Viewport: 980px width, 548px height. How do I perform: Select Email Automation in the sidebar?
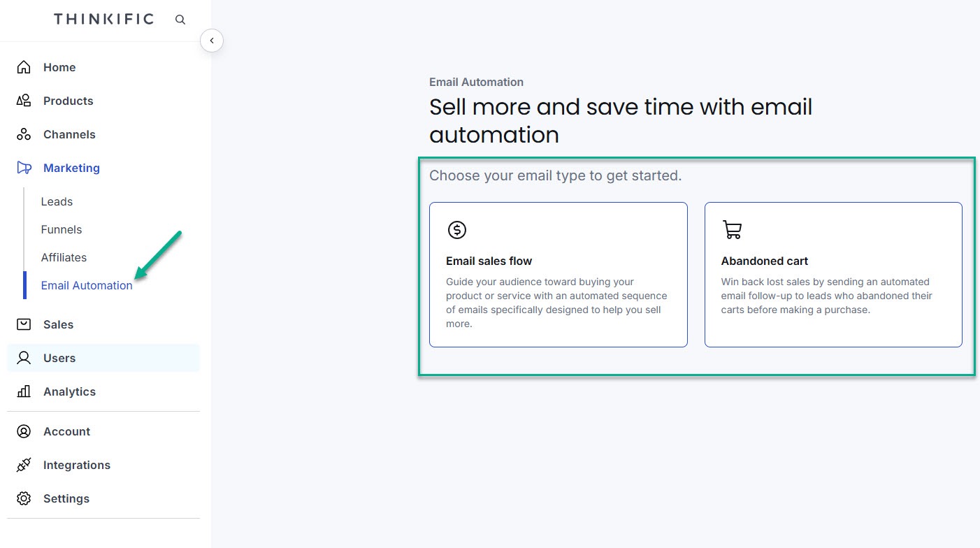tap(87, 285)
